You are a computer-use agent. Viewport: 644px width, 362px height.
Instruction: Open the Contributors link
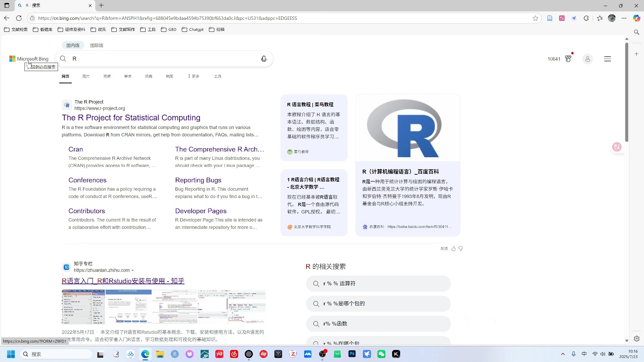(87, 211)
